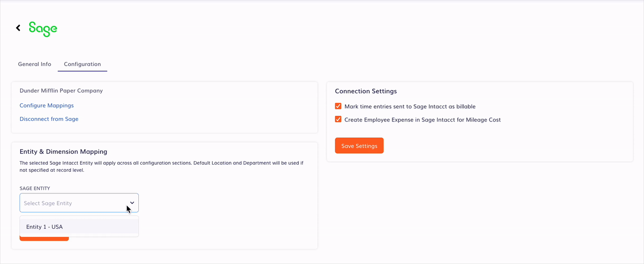
Task: Click the SAGE ENTITY field label
Action: (x=35, y=188)
